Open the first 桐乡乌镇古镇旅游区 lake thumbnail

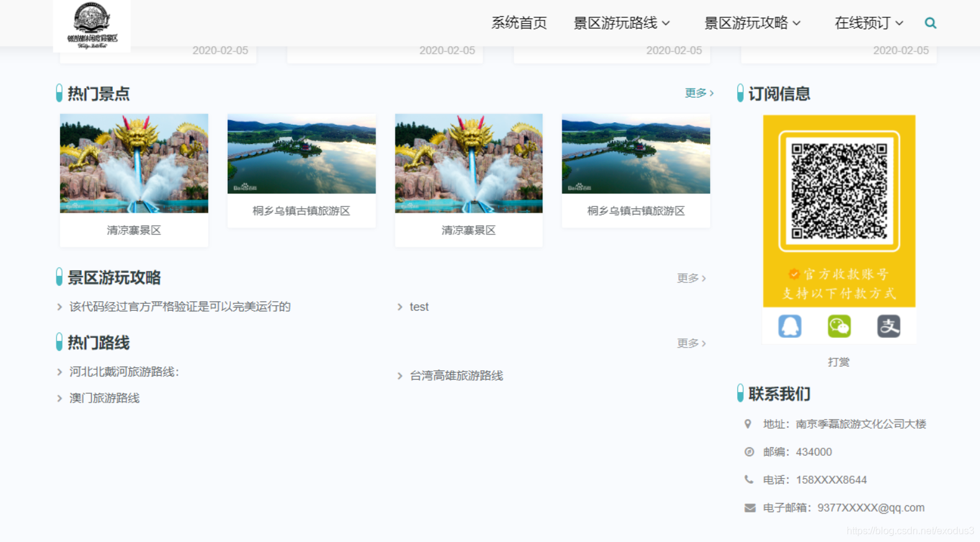(x=302, y=154)
